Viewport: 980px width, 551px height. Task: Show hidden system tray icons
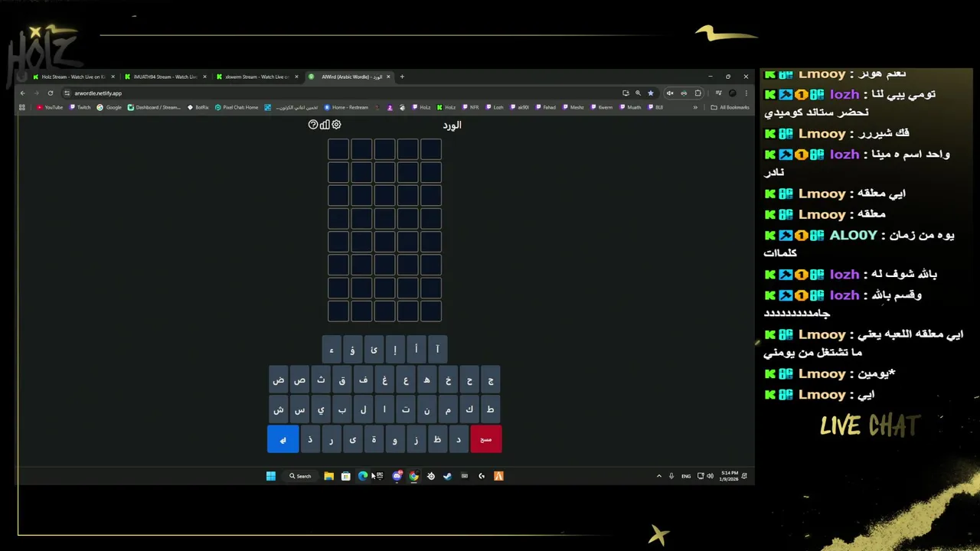(659, 476)
